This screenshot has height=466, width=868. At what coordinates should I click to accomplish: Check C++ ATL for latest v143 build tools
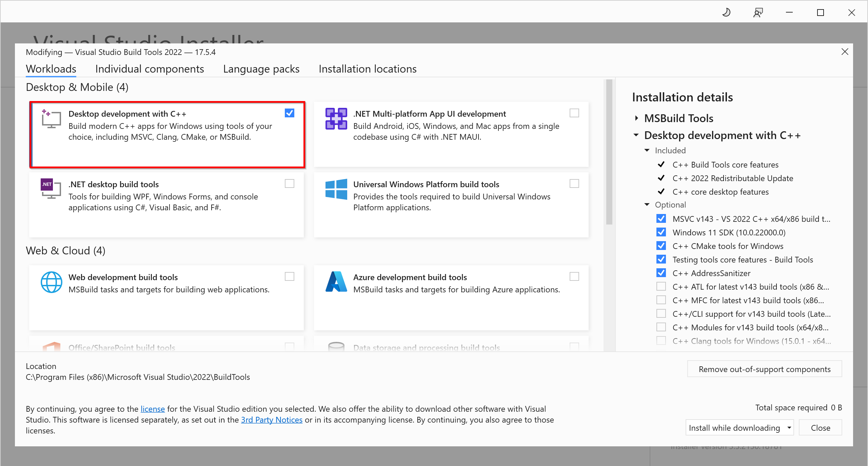(x=661, y=287)
